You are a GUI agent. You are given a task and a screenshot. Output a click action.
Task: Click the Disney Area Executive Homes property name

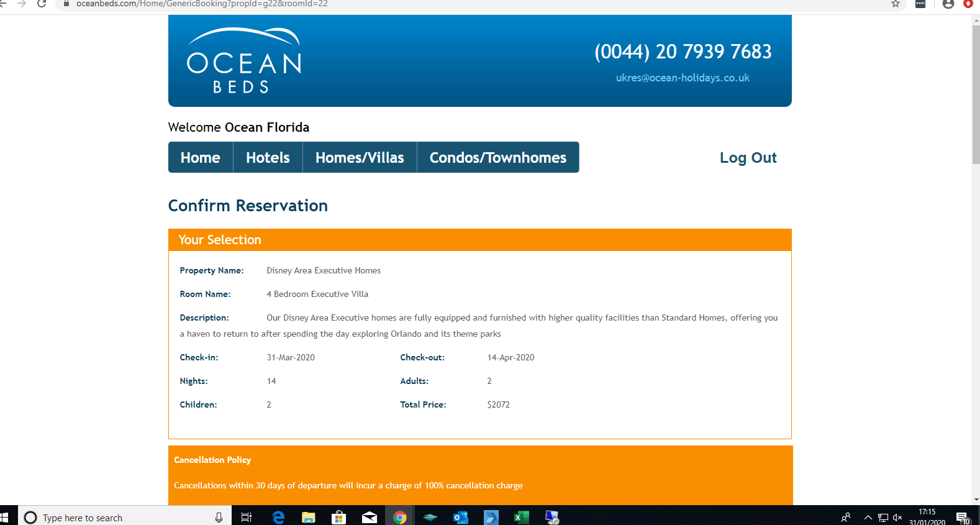(324, 270)
